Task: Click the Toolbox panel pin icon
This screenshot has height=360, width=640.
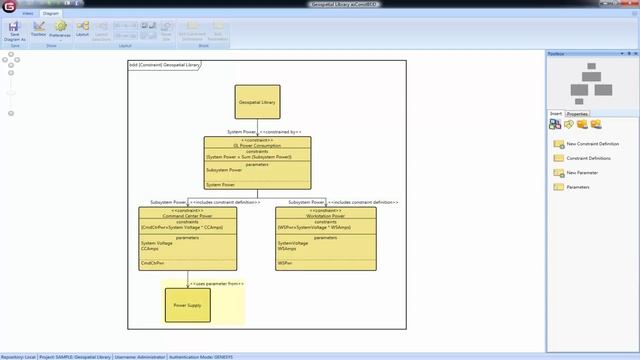Action: coord(629,53)
